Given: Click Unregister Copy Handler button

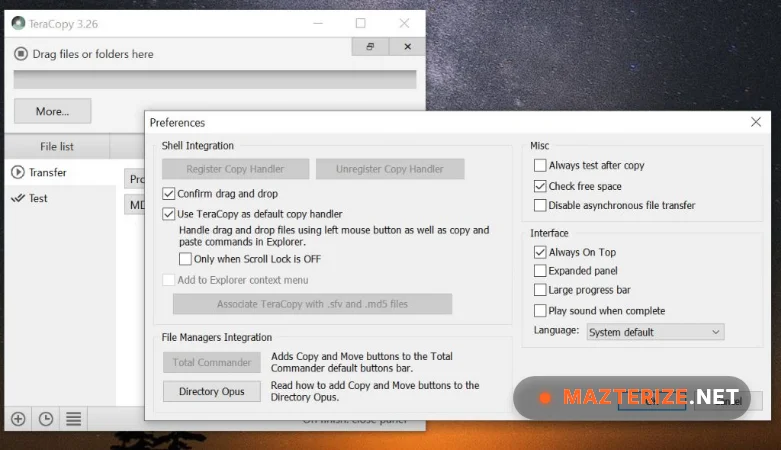Looking at the screenshot, I should point(390,169).
